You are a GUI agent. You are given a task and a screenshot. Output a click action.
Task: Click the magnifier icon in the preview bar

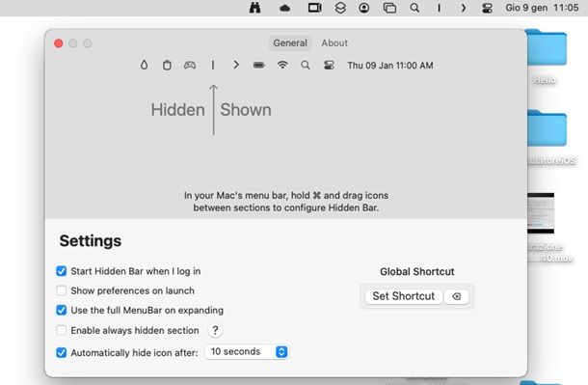pyautogui.click(x=306, y=66)
